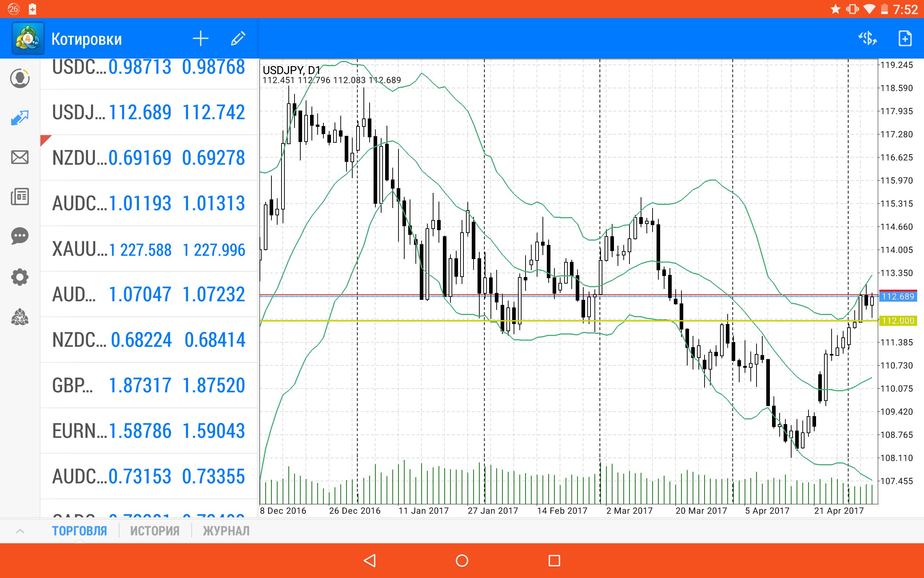Select the USDJ... 112.689 quote row
924x578 pixels.
click(149, 112)
